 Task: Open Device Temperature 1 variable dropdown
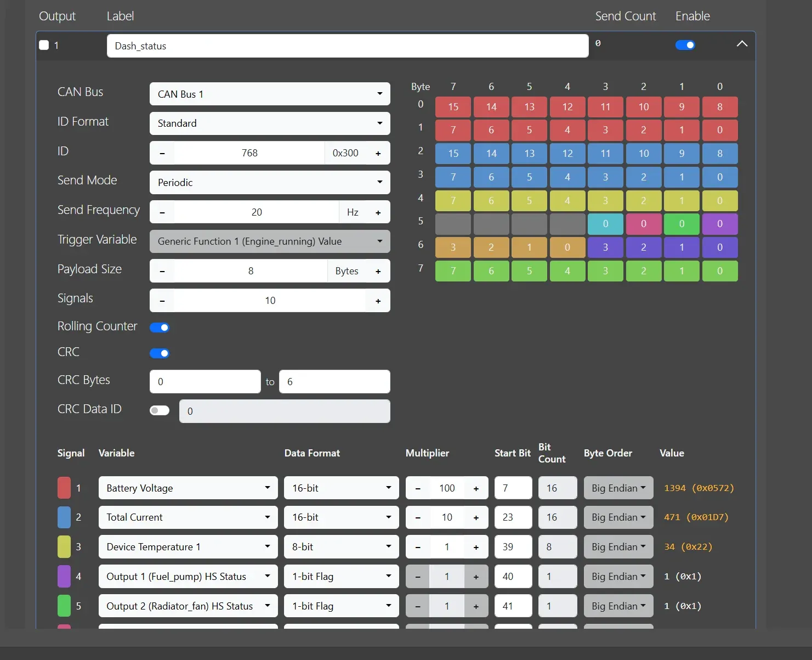coord(188,547)
